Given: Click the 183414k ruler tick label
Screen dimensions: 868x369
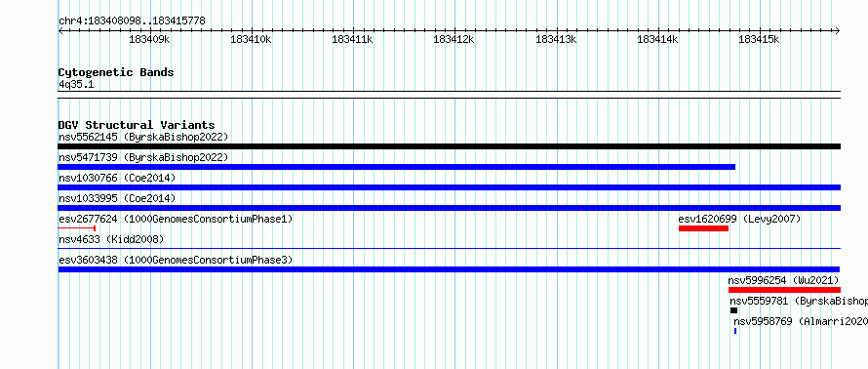Looking at the screenshot, I should point(657,39).
